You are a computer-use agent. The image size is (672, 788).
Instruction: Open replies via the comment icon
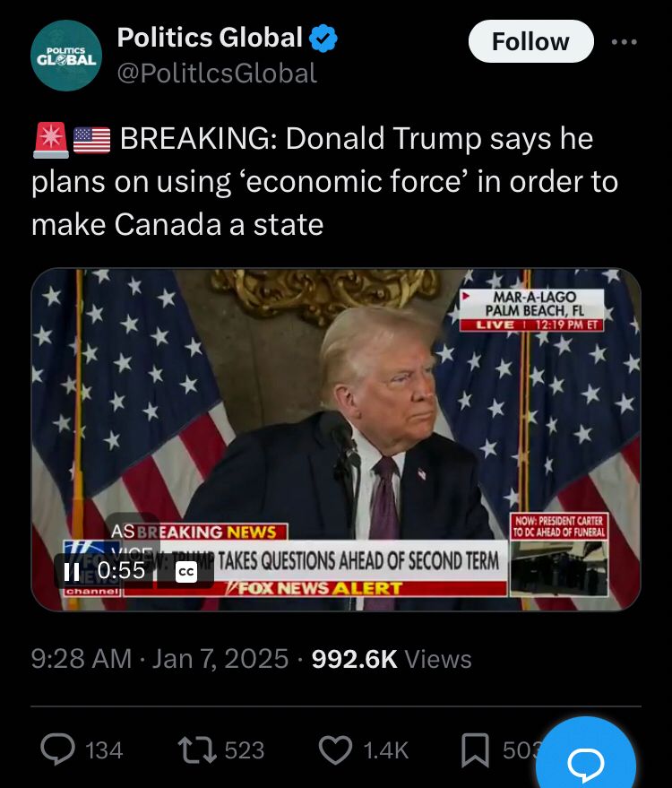[x=57, y=749]
